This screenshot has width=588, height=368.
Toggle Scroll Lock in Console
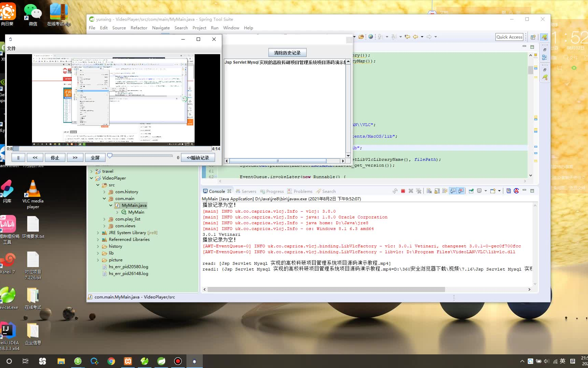click(x=437, y=191)
